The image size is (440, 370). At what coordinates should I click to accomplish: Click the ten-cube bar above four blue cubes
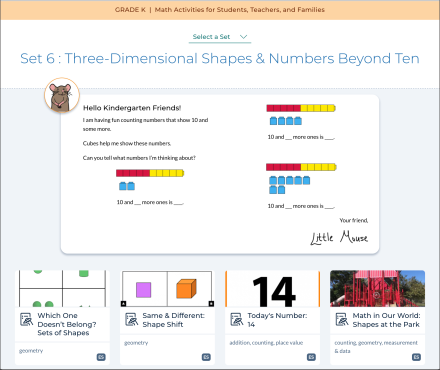(301, 108)
